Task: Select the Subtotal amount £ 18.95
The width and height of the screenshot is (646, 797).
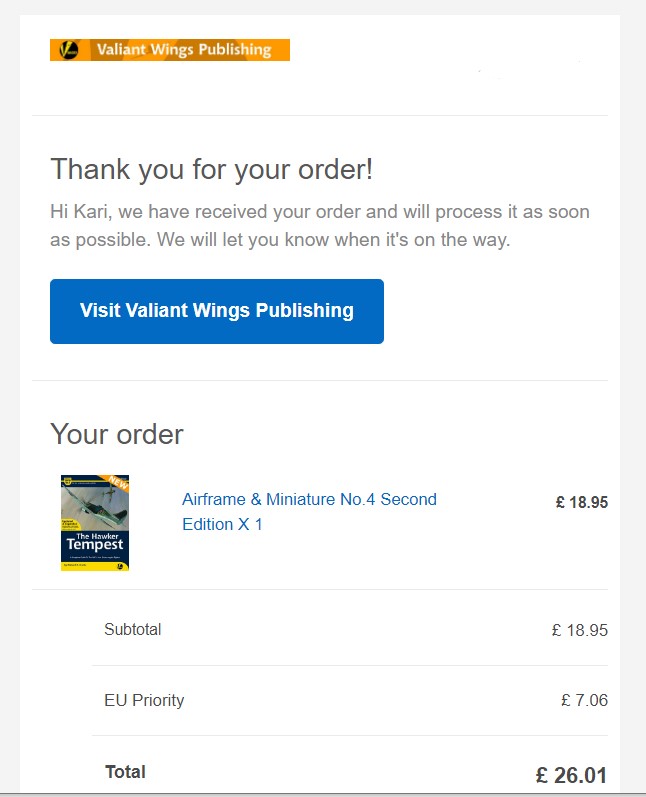Action: coord(579,630)
